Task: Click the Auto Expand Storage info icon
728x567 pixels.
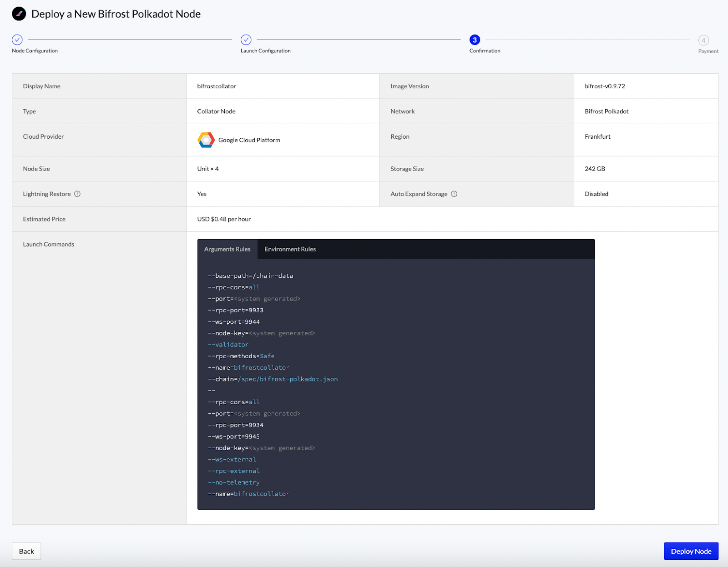Action: click(x=454, y=194)
